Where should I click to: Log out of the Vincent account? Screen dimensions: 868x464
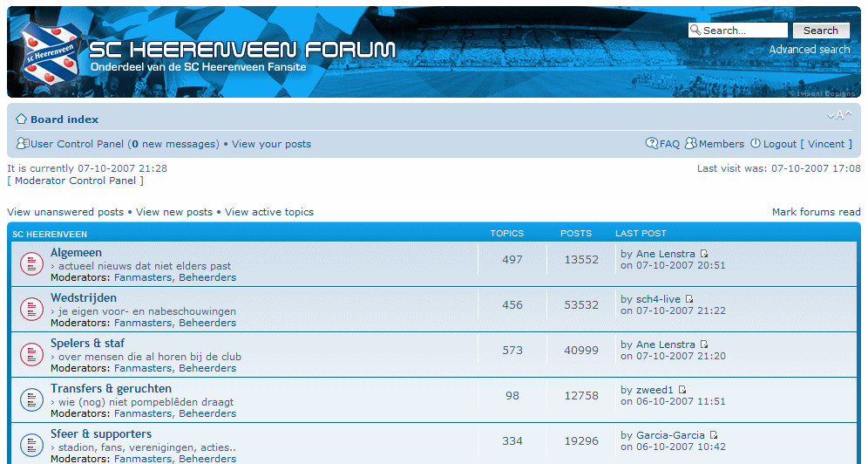808,144
